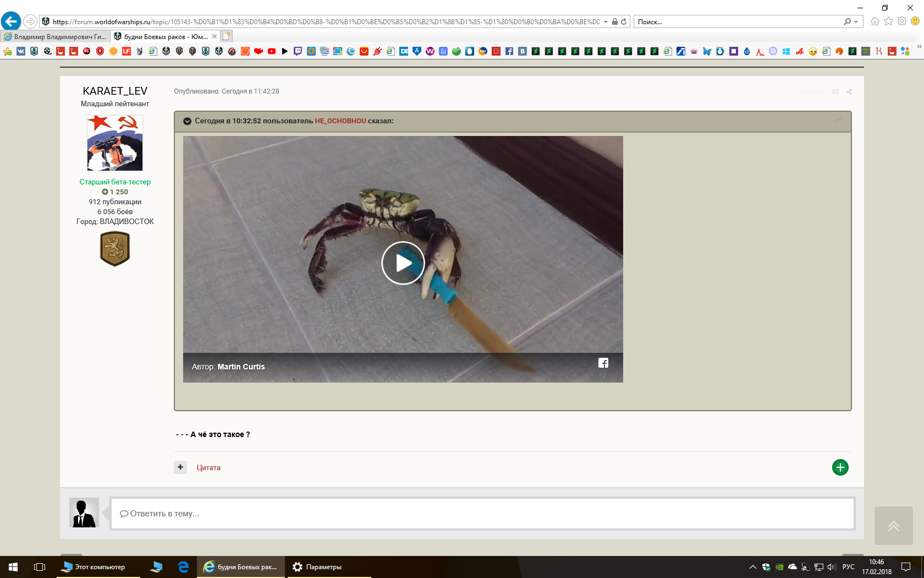
Task: Switch to the Владимир Владимирович browser tab
Action: 55,36
